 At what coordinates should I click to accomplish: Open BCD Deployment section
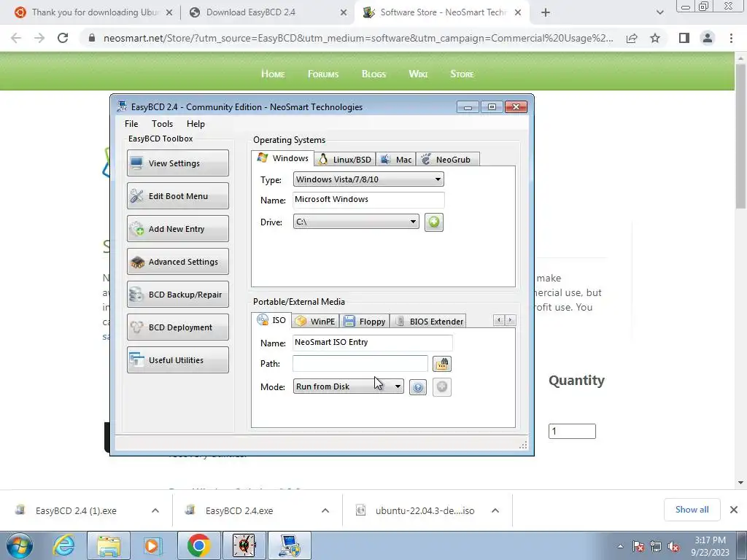[x=178, y=327]
